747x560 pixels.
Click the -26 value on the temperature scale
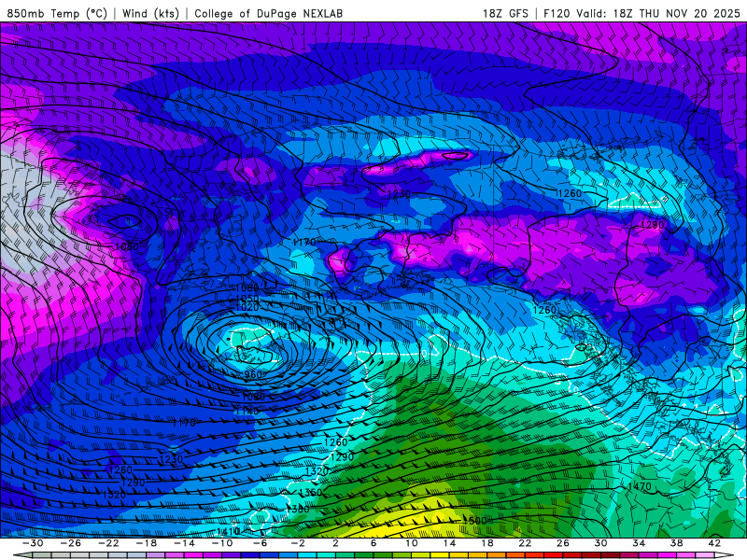point(71,543)
